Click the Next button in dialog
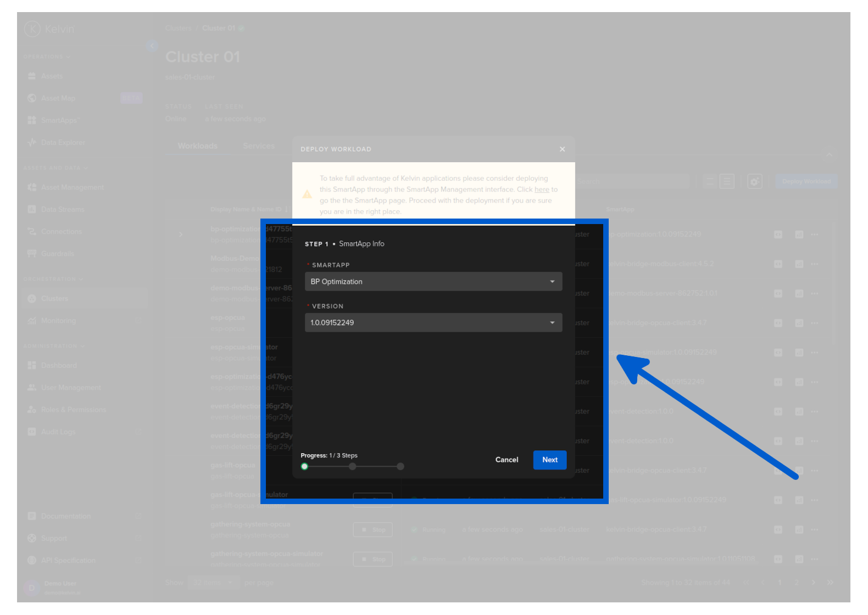868x615 pixels. [x=549, y=460]
